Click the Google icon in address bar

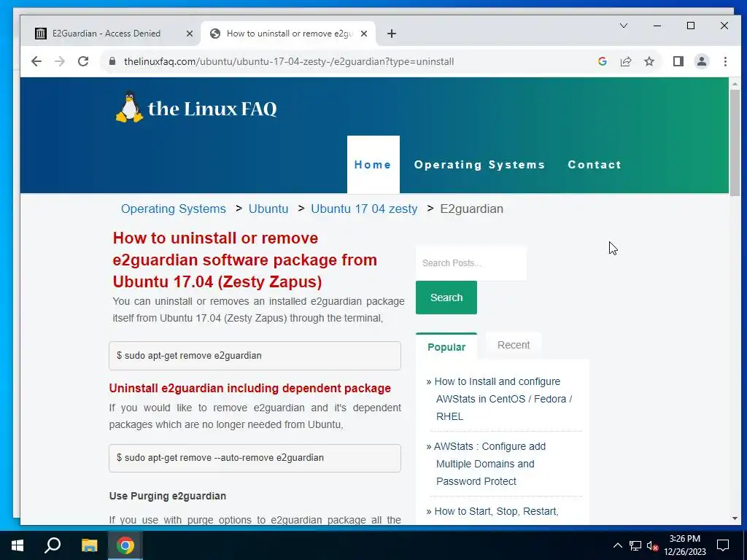coord(602,61)
